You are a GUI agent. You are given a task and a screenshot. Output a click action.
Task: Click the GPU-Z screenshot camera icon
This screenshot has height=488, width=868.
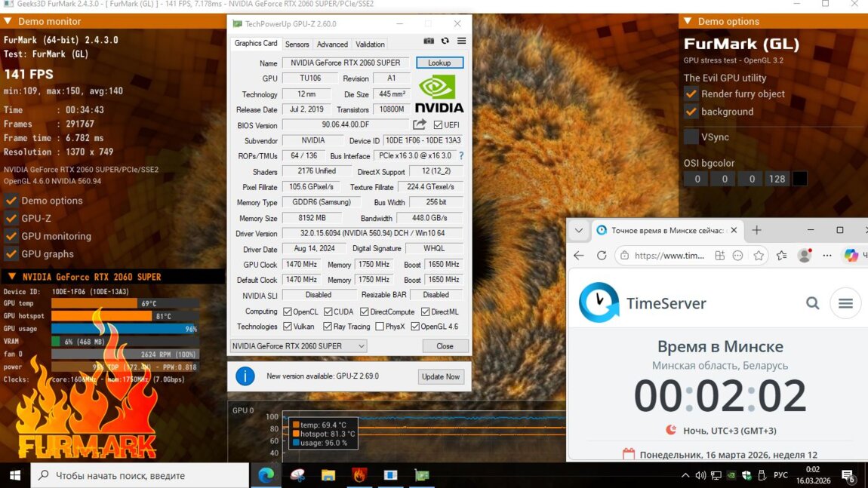(429, 41)
